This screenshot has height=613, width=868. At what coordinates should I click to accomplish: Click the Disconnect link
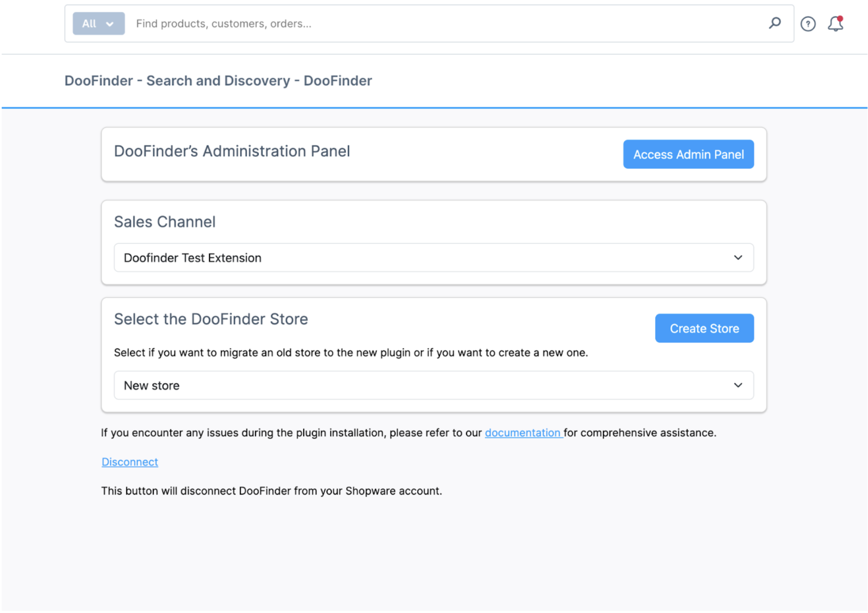pyautogui.click(x=129, y=462)
